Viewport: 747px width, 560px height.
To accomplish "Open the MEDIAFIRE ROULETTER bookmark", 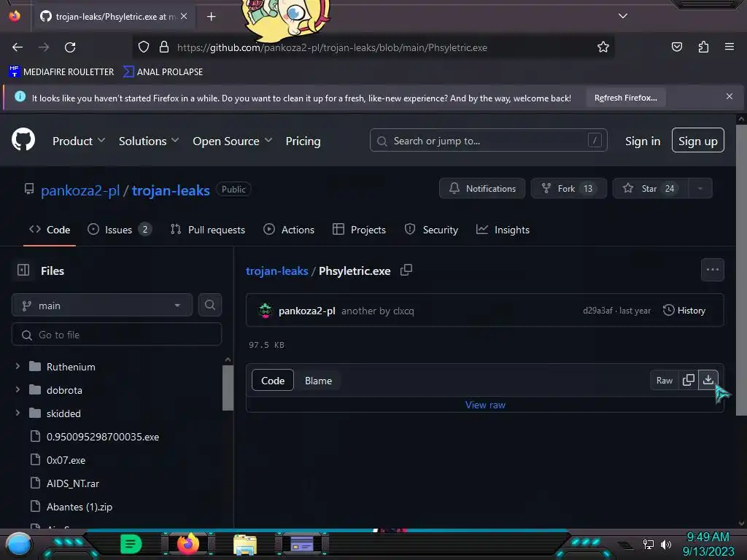I will click(61, 72).
